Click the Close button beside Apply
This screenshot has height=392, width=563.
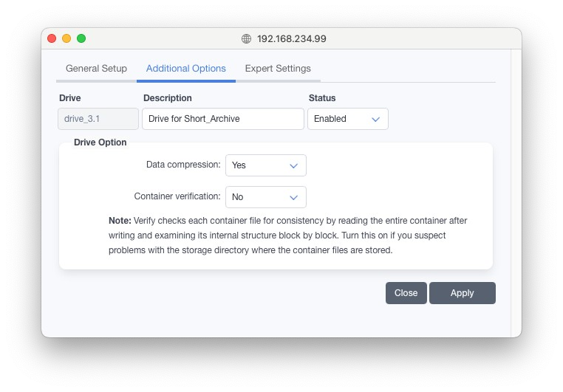pos(406,293)
